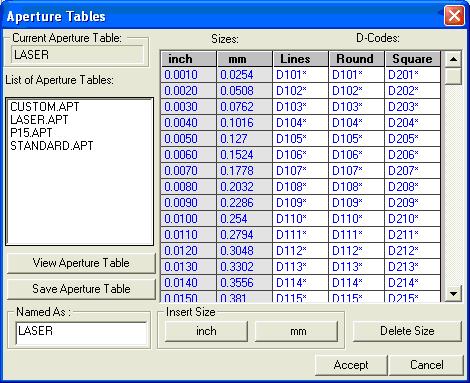This screenshot has width=470, height=383.
Task: Select the D101* cell in Lines column
Action: [x=301, y=75]
